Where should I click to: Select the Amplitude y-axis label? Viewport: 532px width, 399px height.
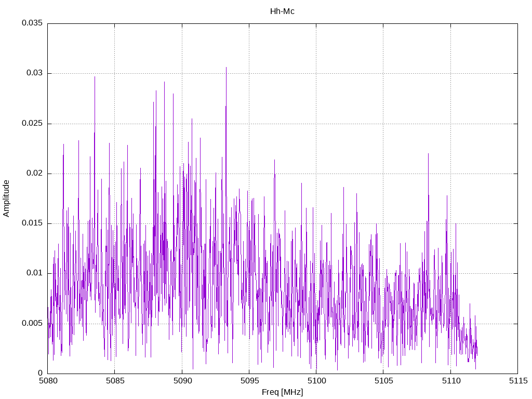tap(6, 198)
